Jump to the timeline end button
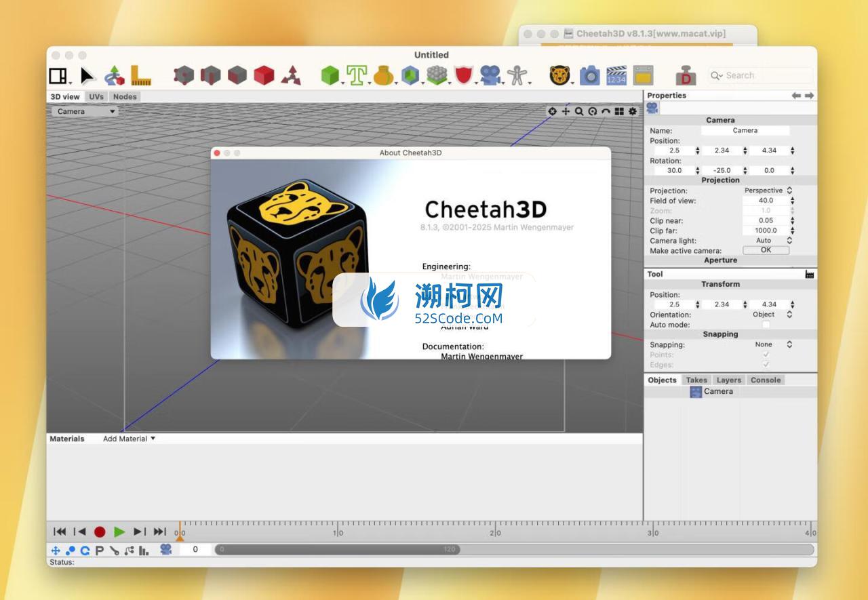Screen dimensions: 868x600 click(x=160, y=532)
